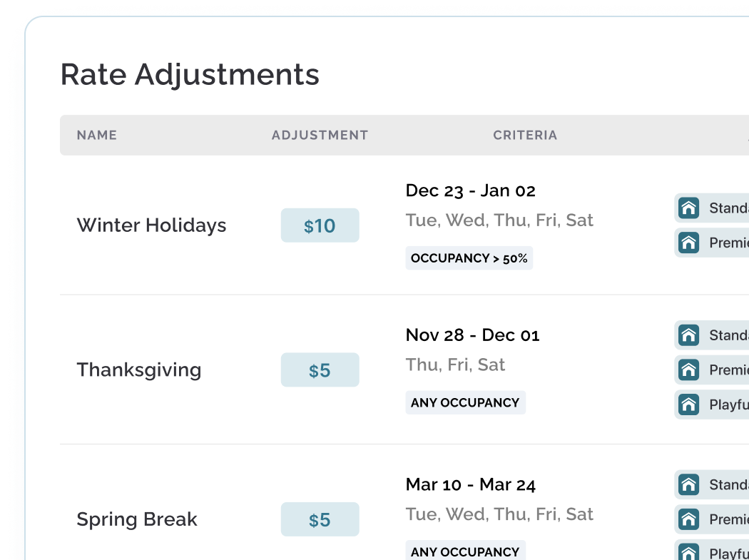Click the Thanksgiving $5 adjustment badge
Image resolution: width=749 pixels, height=560 pixels.
click(x=320, y=370)
